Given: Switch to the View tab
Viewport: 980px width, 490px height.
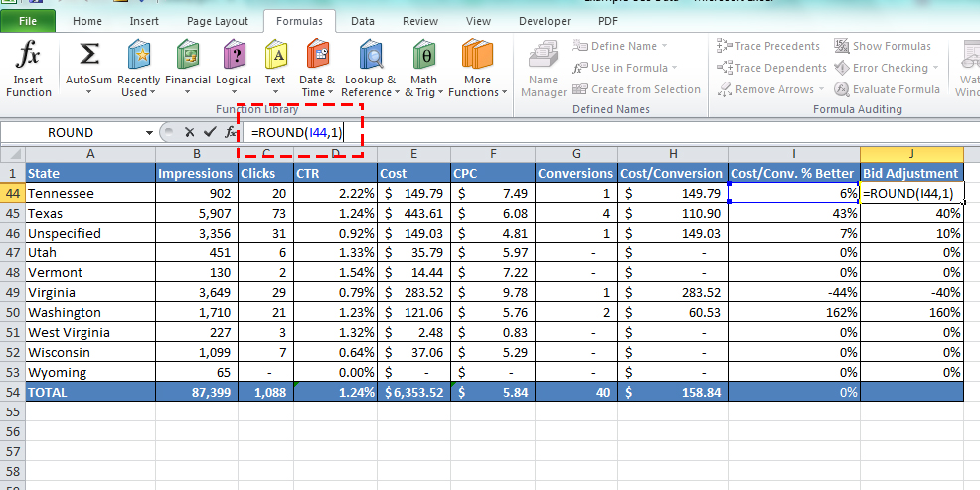Looking at the screenshot, I should pos(478,21).
